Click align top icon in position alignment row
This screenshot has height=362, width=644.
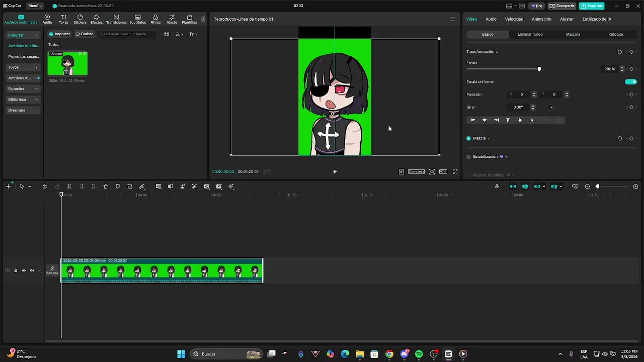coord(508,120)
